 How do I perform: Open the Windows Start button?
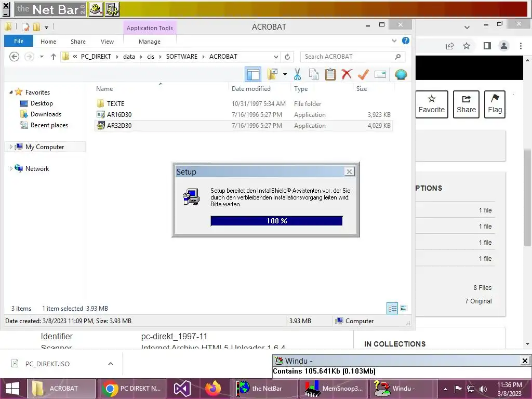point(12,389)
